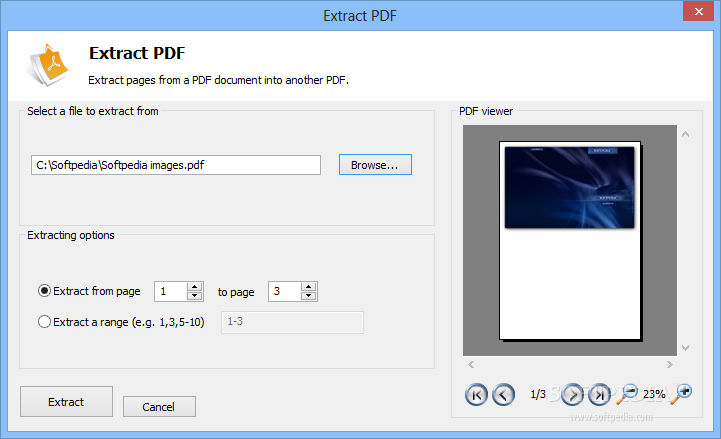Viewport: 721px width, 439px height.
Task: Click the page range text field
Action: (292, 322)
